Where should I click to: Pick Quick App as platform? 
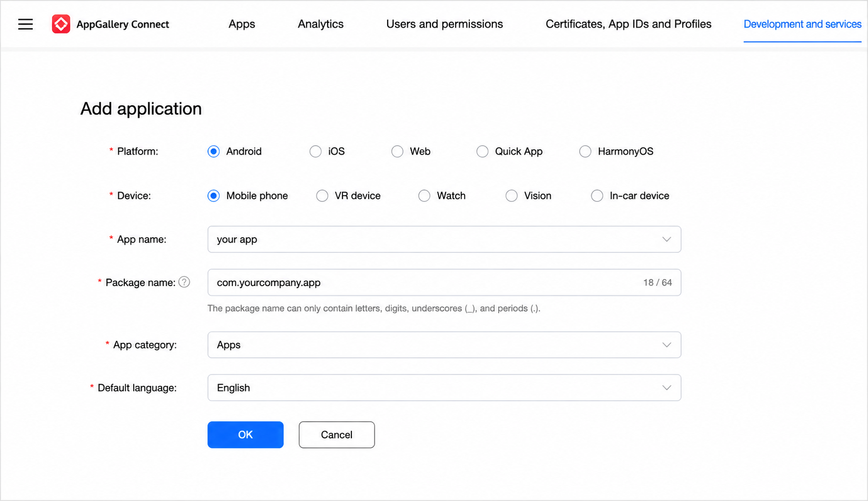pyautogui.click(x=482, y=151)
